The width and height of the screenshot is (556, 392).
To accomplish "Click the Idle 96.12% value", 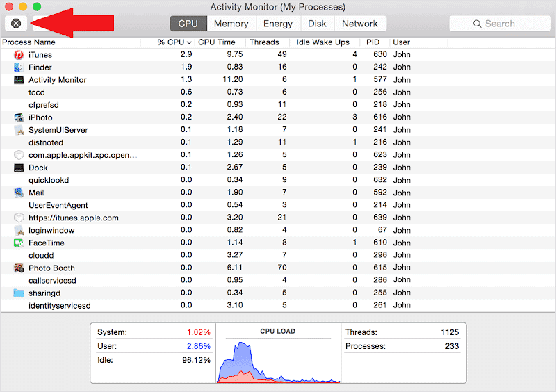I will click(x=197, y=360).
